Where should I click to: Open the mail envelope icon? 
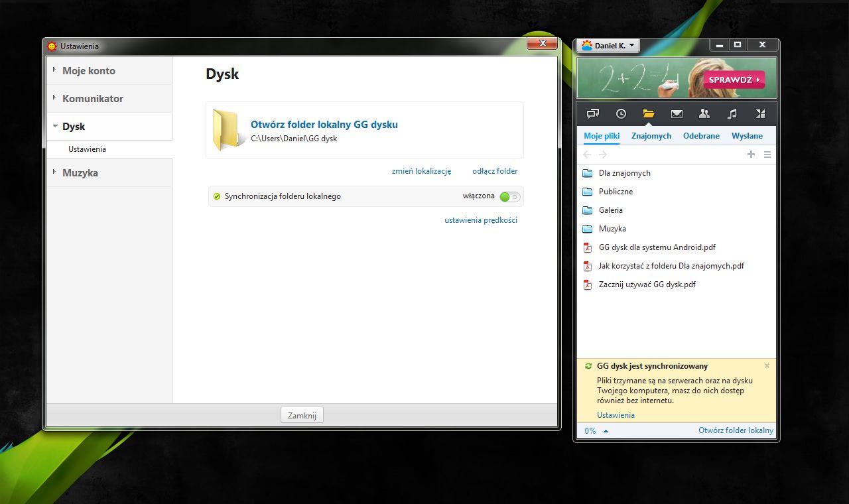click(677, 113)
